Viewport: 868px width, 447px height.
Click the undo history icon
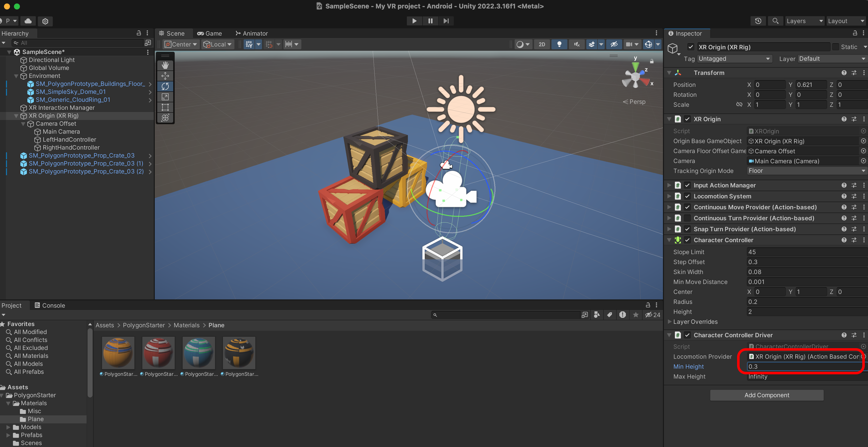[x=758, y=21]
